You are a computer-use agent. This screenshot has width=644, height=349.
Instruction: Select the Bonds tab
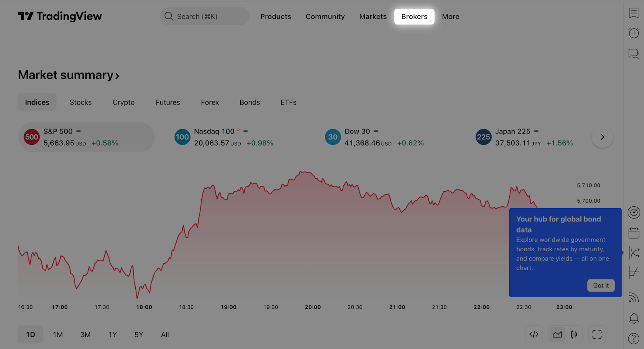coord(250,102)
